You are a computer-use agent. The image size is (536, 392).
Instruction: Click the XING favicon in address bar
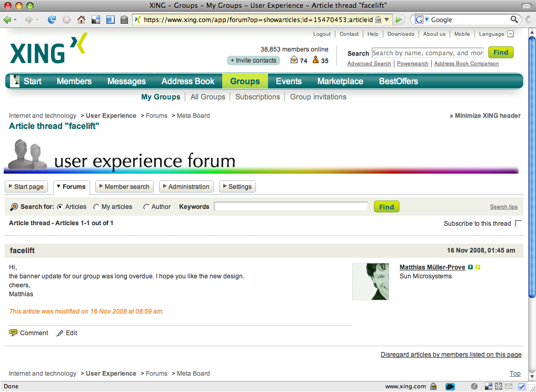137,20
